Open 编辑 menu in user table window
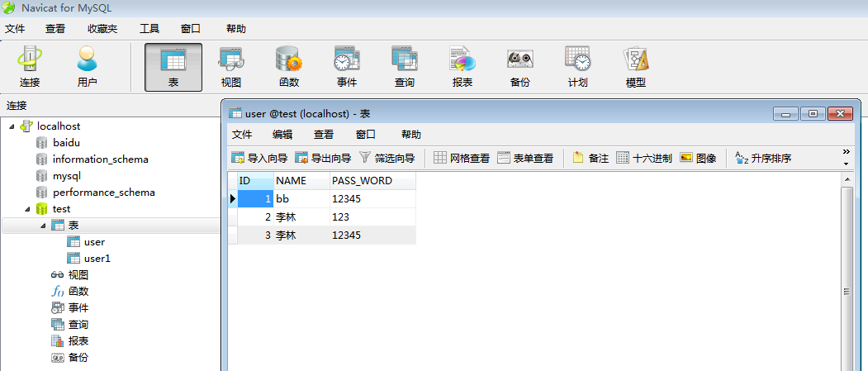Viewport: 868px width, 371px height. click(283, 135)
